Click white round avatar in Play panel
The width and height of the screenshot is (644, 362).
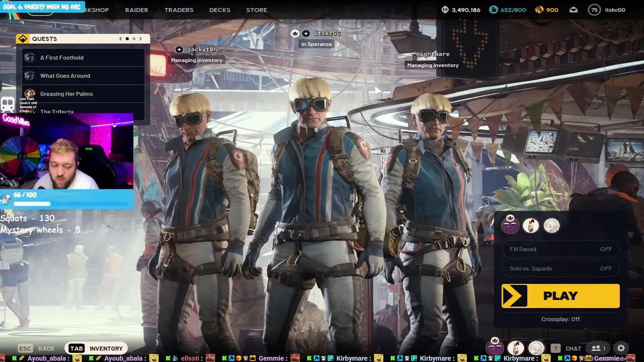(551, 226)
